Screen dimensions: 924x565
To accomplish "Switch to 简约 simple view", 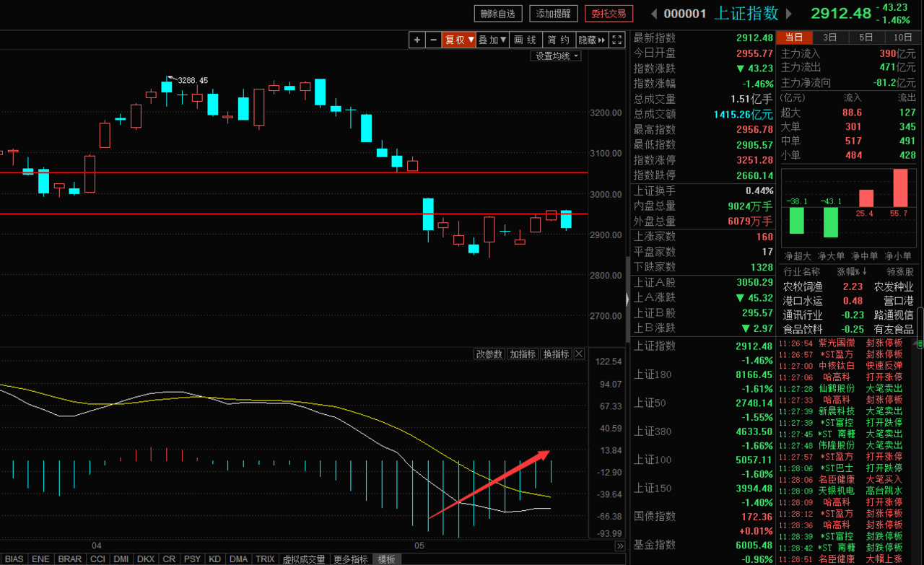I will point(559,40).
